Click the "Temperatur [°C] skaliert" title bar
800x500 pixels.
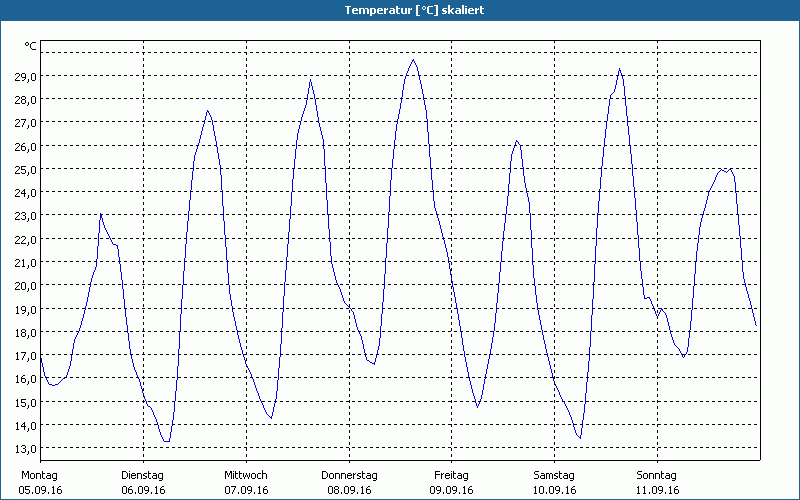coord(400,10)
